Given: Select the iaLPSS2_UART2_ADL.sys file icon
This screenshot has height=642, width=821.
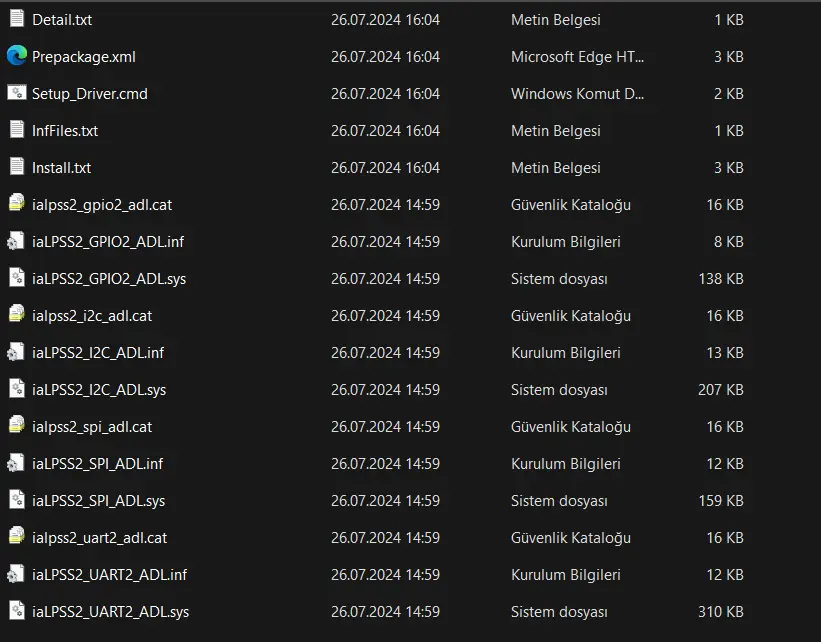Looking at the screenshot, I should coord(17,611).
